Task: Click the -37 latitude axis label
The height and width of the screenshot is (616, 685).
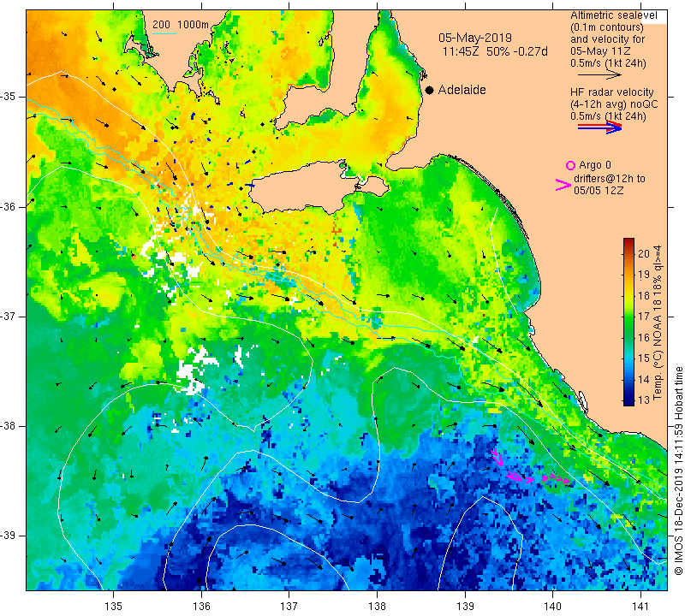Action: point(9,316)
